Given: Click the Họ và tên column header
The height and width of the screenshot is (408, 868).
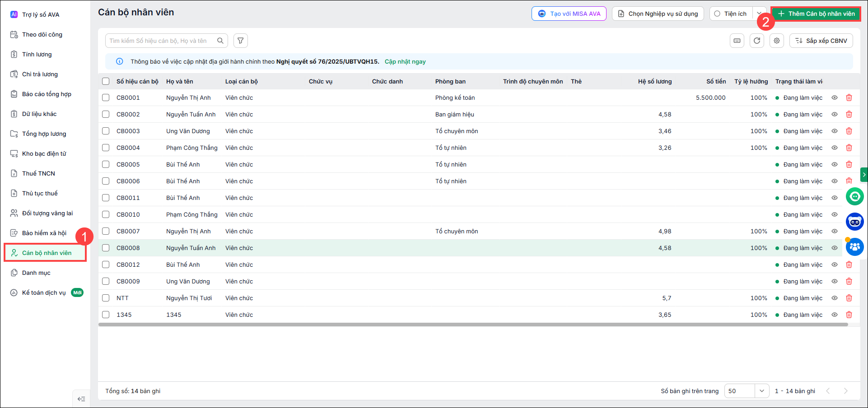Looking at the screenshot, I should [180, 81].
